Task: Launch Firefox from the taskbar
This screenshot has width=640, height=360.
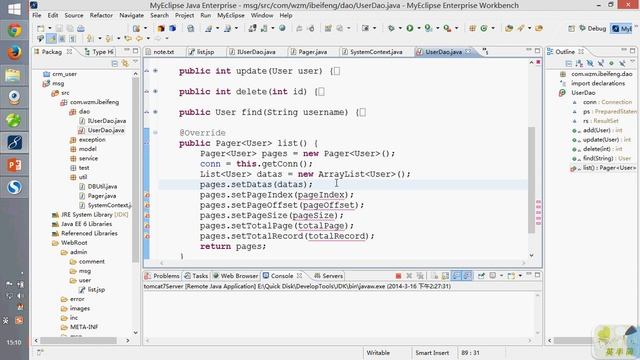Action: [x=14, y=53]
